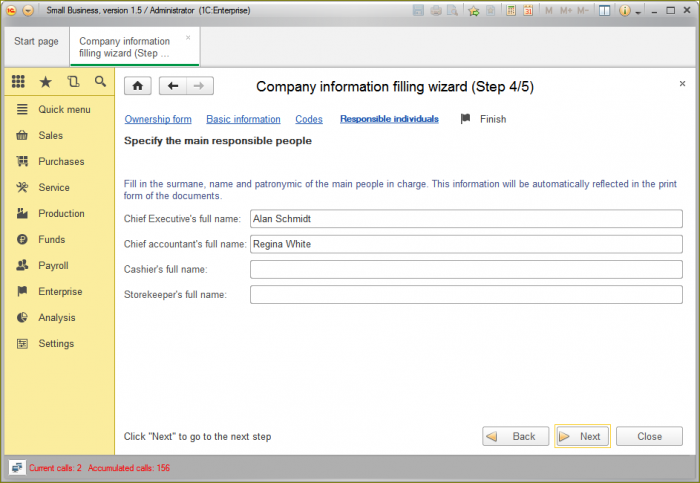Go back with left arrow button
This screenshot has height=483, width=700.
(x=173, y=86)
